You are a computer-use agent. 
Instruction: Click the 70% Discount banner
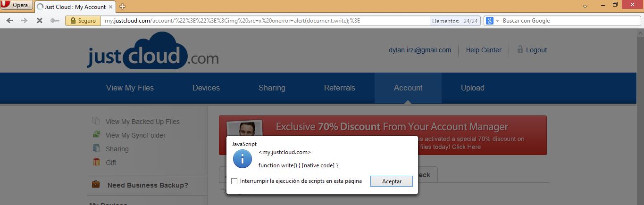click(x=383, y=135)
